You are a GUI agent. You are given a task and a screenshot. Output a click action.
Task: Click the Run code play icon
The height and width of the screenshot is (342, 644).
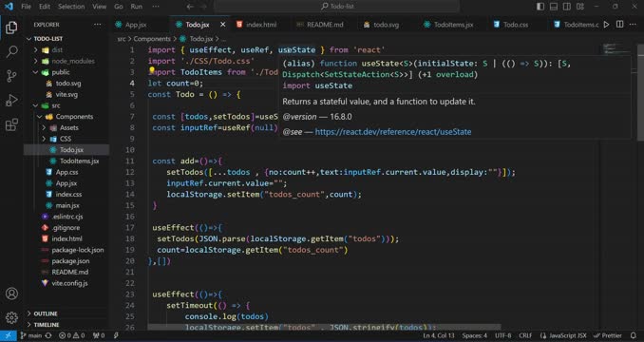[x=606, y=25]
